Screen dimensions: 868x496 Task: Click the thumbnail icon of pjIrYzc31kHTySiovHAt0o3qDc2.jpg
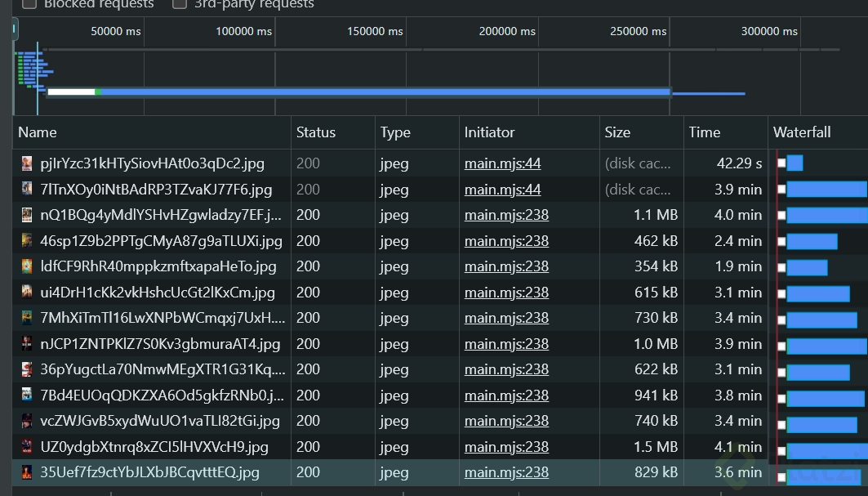click(27, 163)
